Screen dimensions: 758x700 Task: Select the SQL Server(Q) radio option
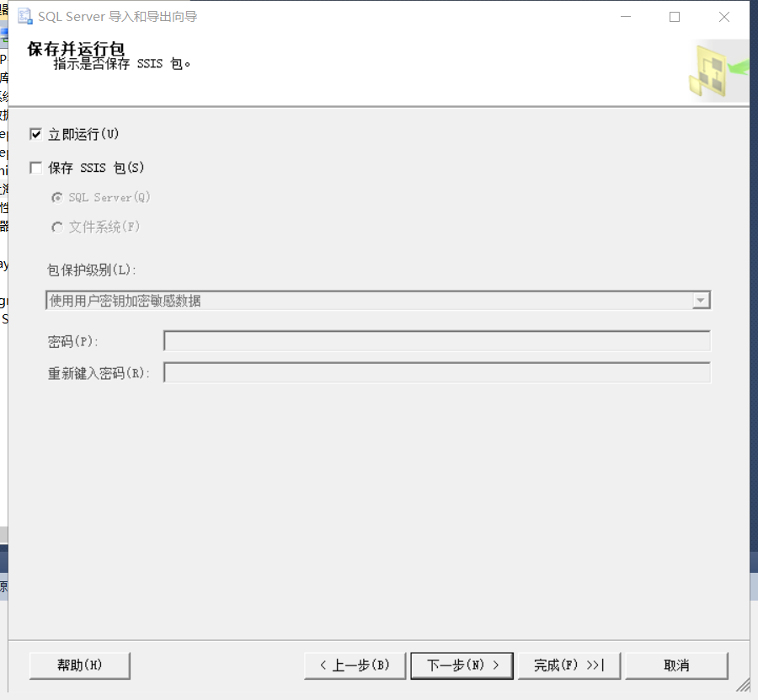[x=57, y=198]
